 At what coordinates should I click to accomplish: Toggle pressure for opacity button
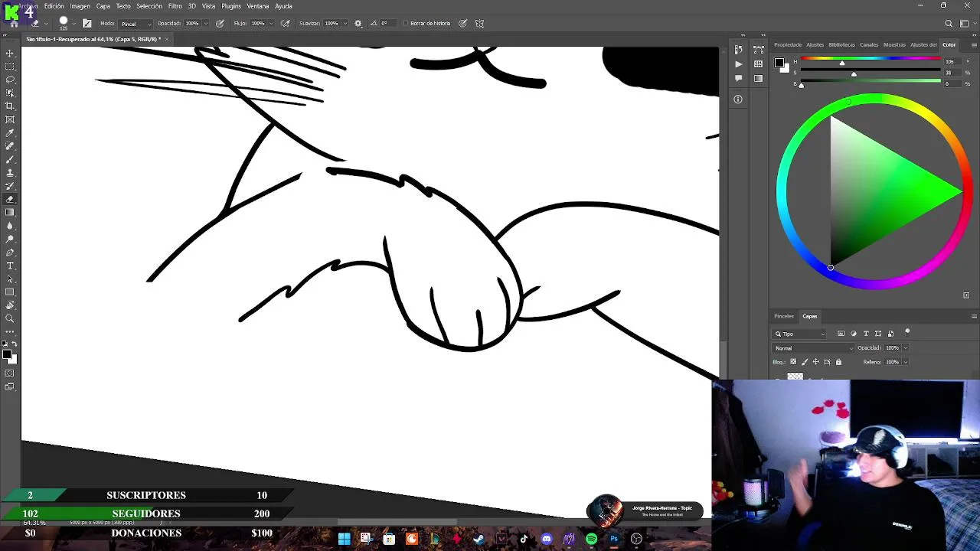(220, 24)
